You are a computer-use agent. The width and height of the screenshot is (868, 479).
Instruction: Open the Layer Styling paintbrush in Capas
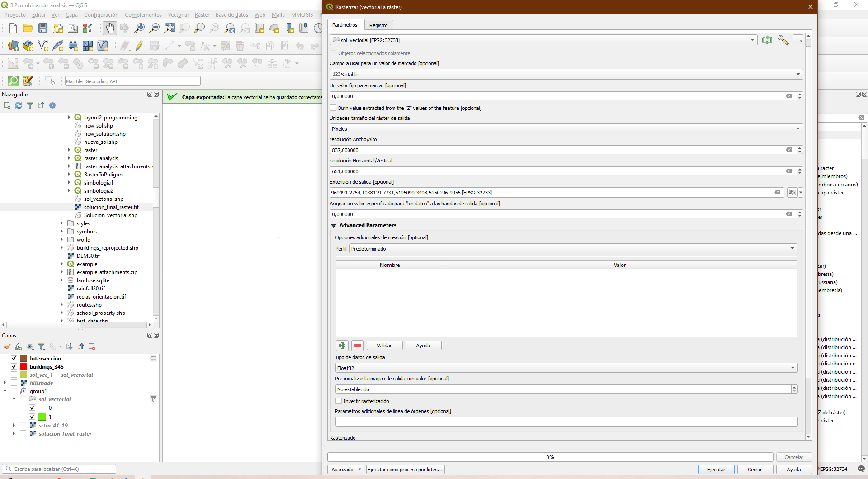[x=7, y=346]
